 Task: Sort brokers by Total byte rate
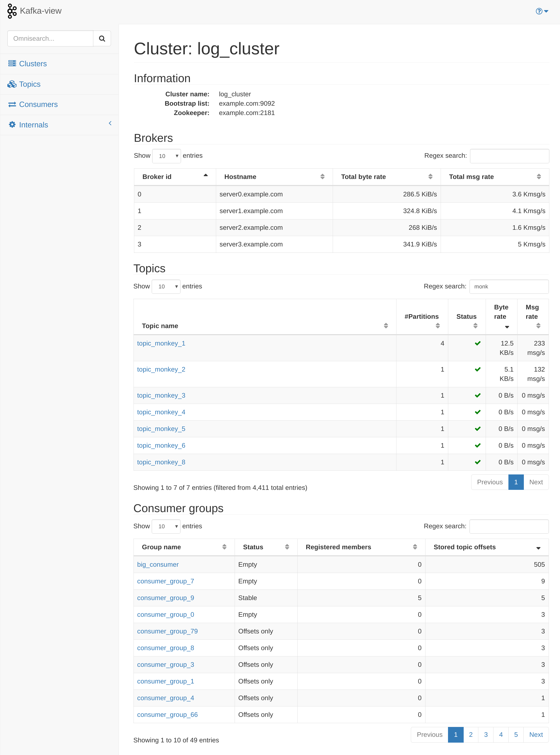pyautogui.click(x=386, y=176)
